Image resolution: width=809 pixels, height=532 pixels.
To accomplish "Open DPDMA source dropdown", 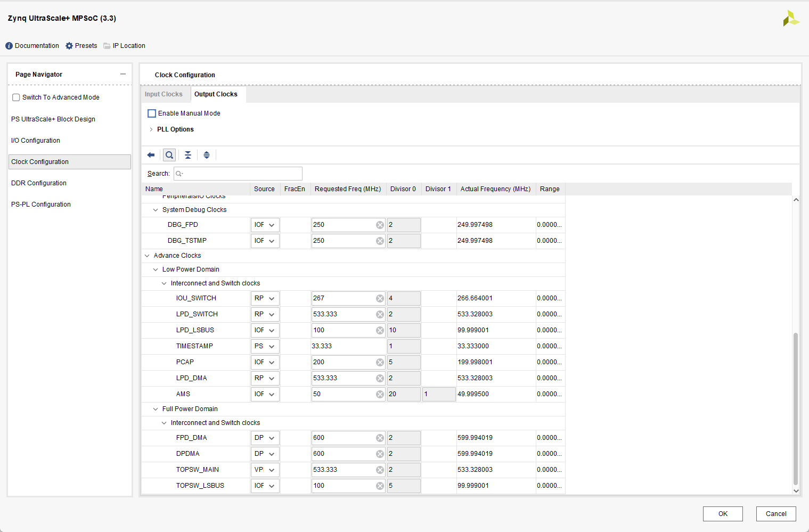I will [265, 454].
